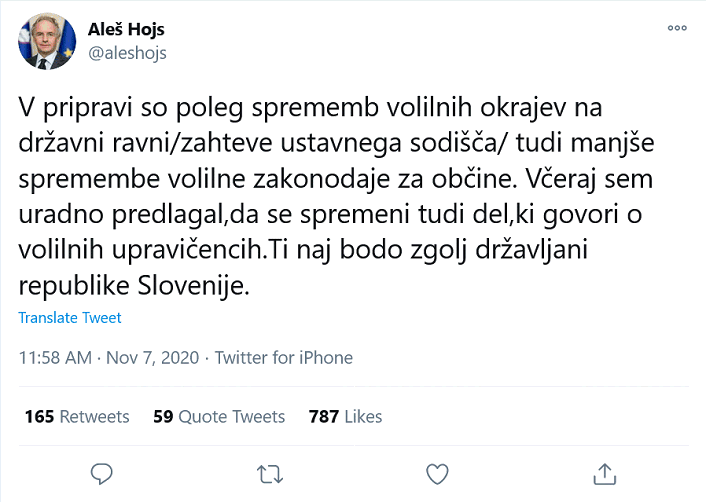Open the share tweet icon
Screen dimensions: 707x503
click(x=603, y=472)
